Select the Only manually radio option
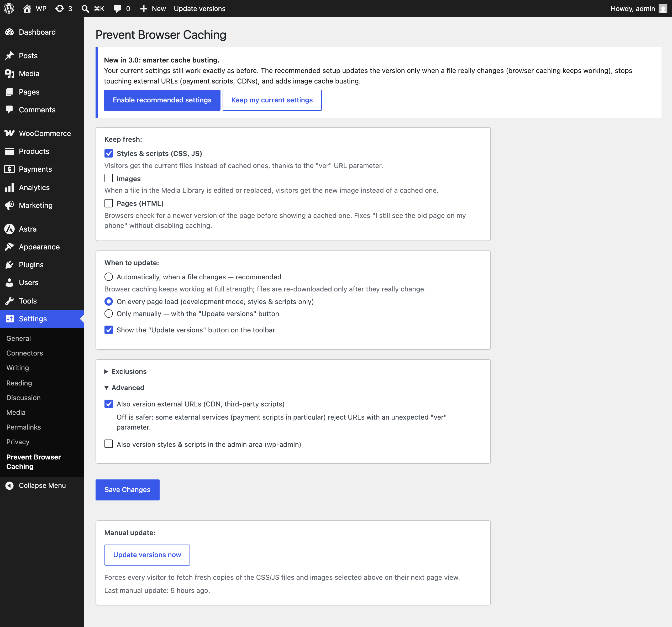The height and width of the screenshot is (627, 672). [108, 313]
